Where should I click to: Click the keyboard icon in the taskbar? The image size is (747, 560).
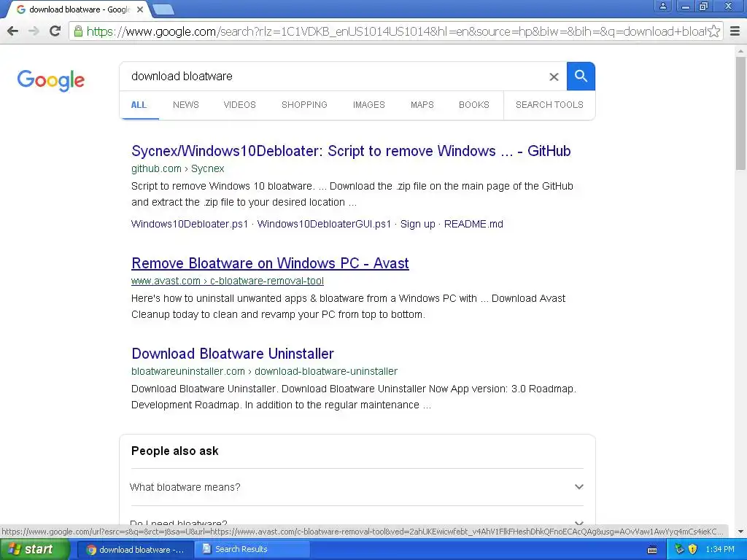pos(652,550)
